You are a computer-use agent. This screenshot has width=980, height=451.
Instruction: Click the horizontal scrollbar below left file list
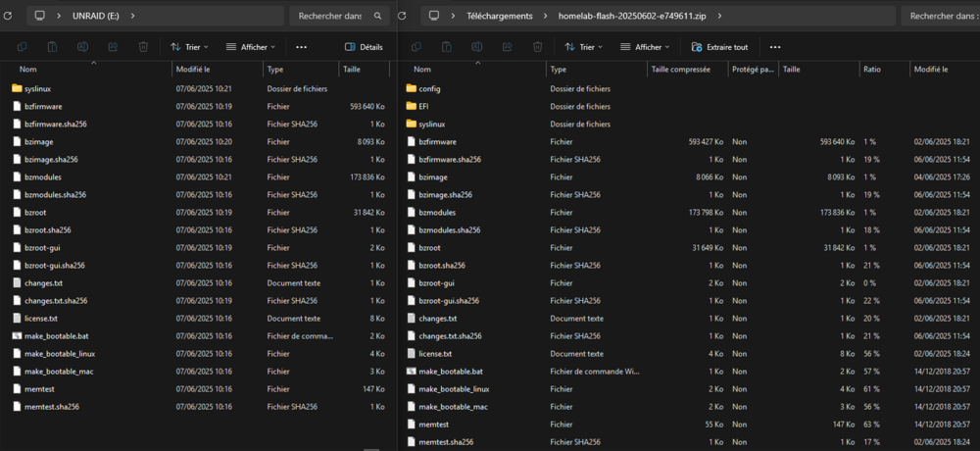(371, 449)
